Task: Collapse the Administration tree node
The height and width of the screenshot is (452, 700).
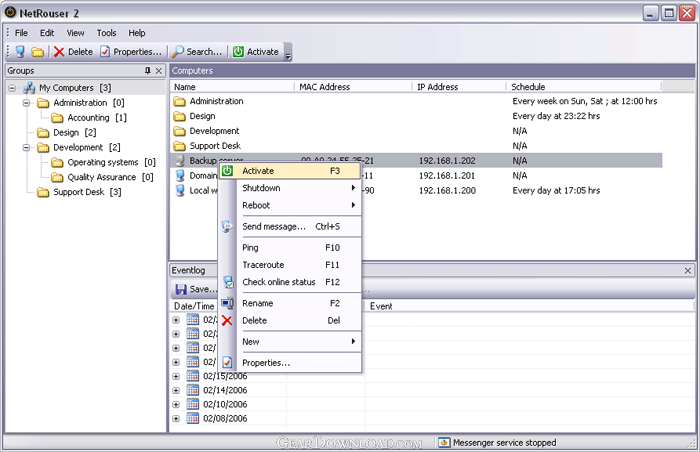Action: coord(26,103)
